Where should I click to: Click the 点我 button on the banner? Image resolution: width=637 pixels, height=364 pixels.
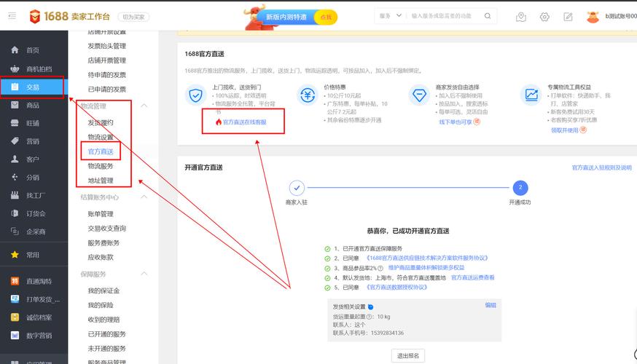(325, 17)
